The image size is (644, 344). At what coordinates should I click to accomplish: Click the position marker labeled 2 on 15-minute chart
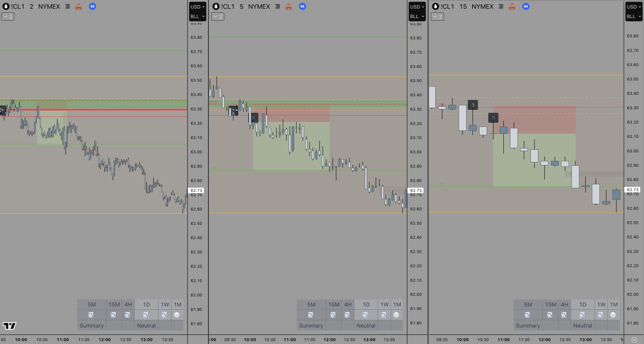coord(473,105)
